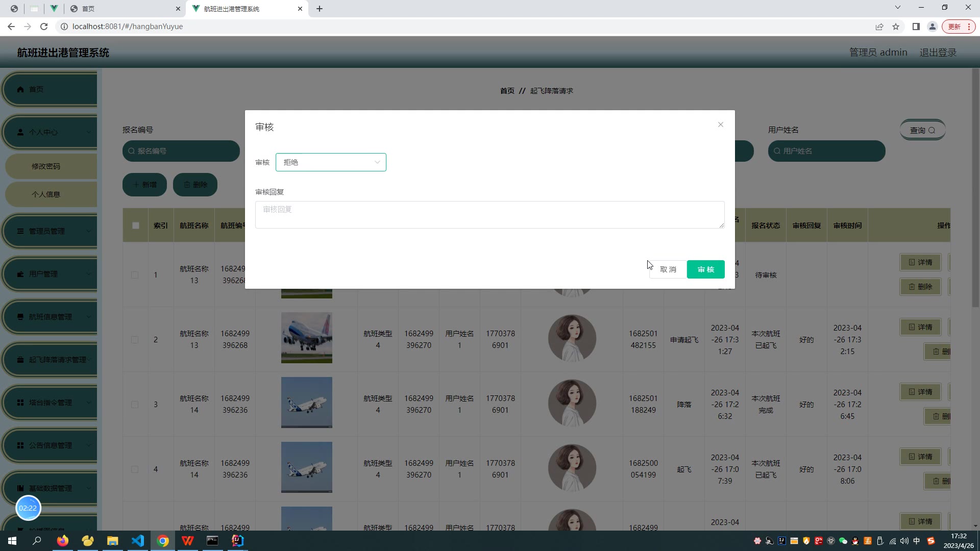Viewport: 980px width, 551px height.
Task: Click the 个人中心 user icon
Action: 20,132
